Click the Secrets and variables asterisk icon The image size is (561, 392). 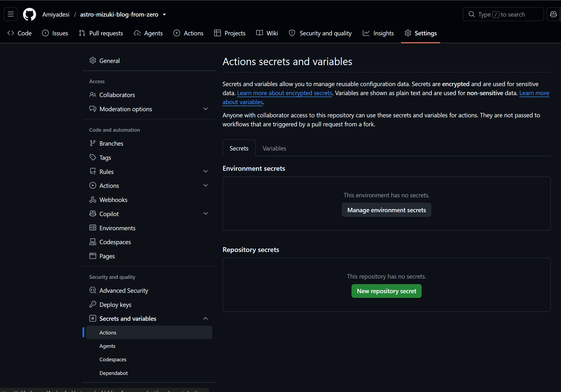pyautogui.click(x=93, y=318)
